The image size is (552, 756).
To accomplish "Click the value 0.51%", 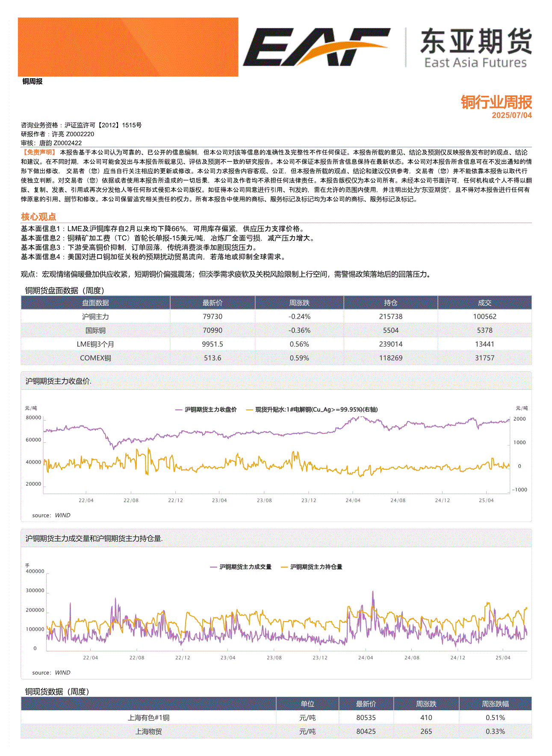I will (495, 717).
